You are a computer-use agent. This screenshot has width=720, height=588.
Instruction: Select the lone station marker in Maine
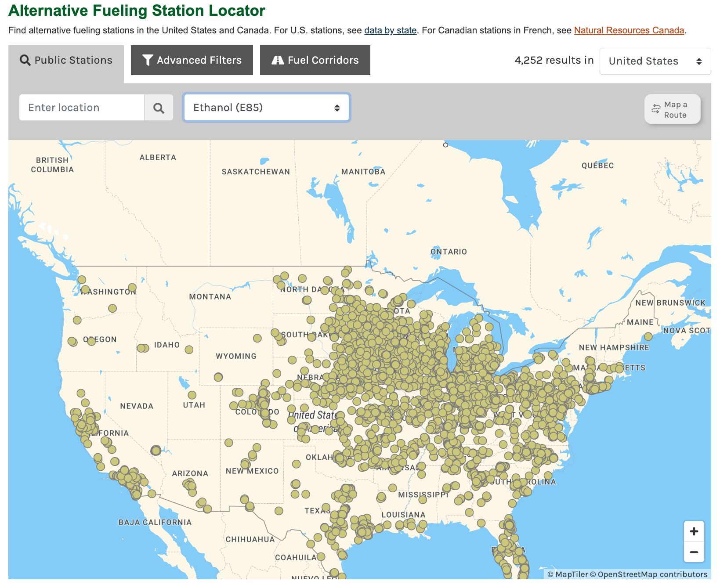click(x=648, y=336)
